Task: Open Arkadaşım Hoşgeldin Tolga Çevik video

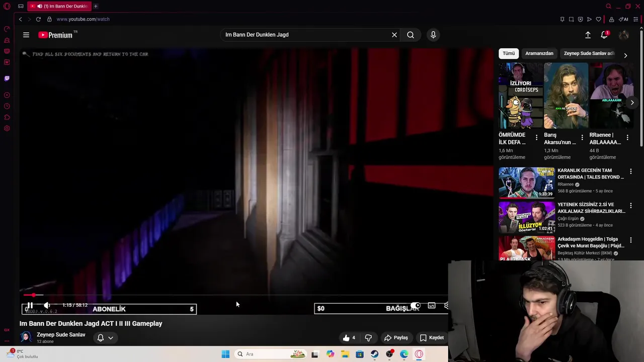Action: point(526,248)
